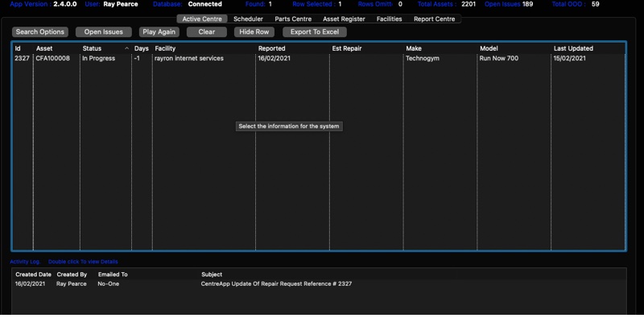The image size is (644, 318).
Task: Click the Created Date header in activity log
Action: coord(33,275)
